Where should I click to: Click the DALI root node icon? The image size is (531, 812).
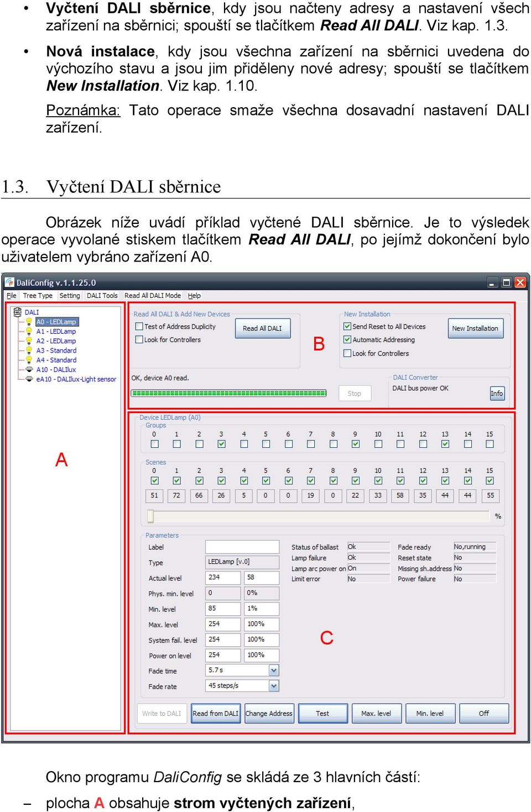[17, 312]
